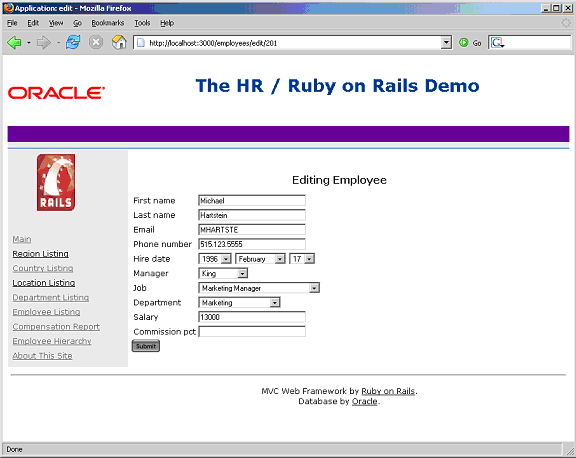Open the Compensation Report link
576x458 pixels.
click(56, 327)
